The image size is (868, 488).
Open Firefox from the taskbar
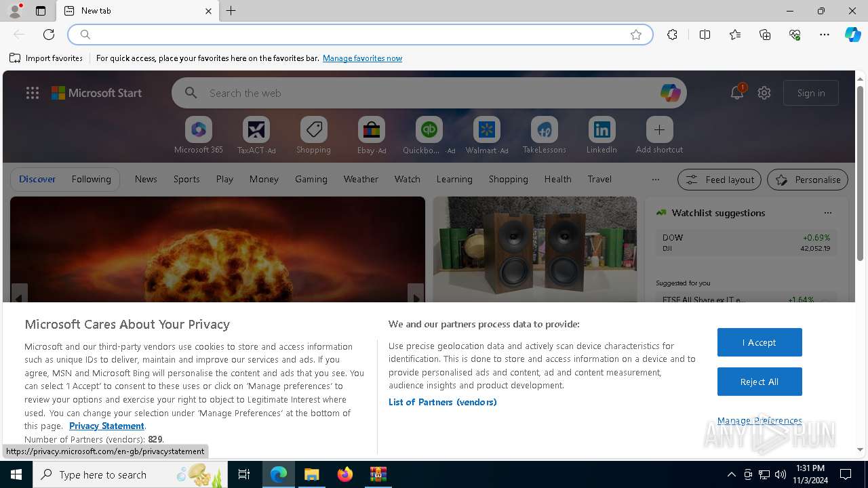(x=345, y=474)
